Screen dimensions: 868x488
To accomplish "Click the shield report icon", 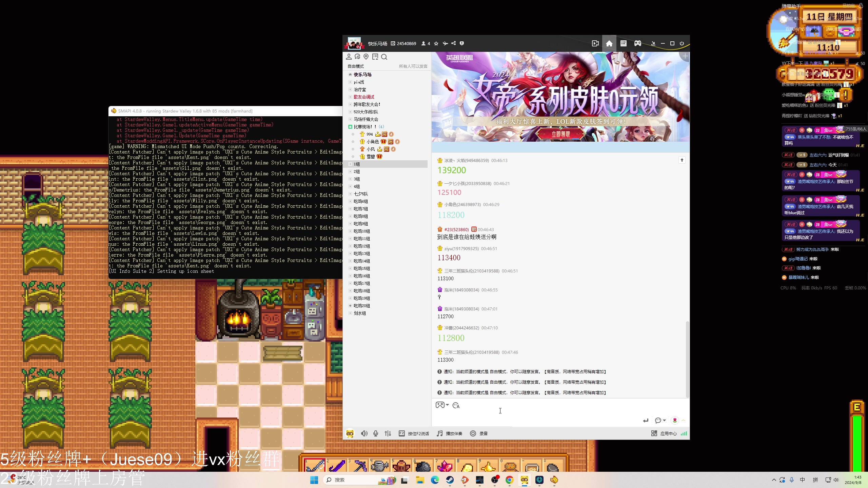I will (x=461, y=43).
